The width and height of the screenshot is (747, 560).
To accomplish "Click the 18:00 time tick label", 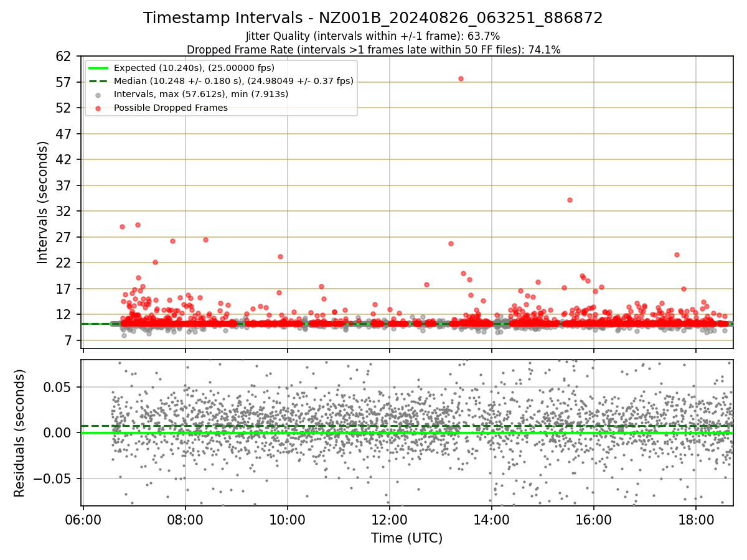I will point(696,520).
